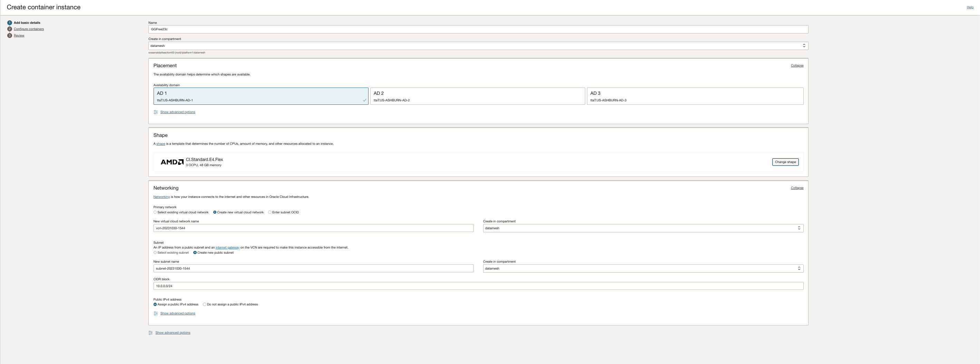980x364 pixels.
Task: Click the step 2 circle beside Configure containers
Action: [x=10, y=29]
